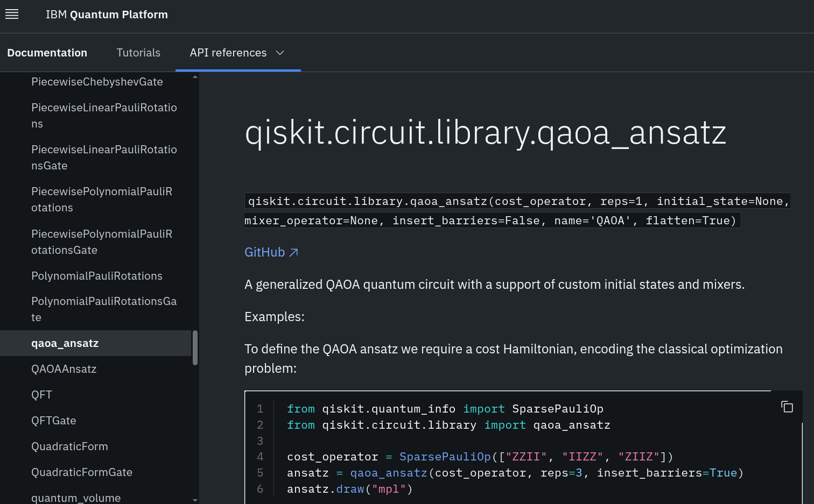Open the QFTGate sidebar entry
Image resolution: width=814 pixels, height=504 pixels.
[54, 421]
